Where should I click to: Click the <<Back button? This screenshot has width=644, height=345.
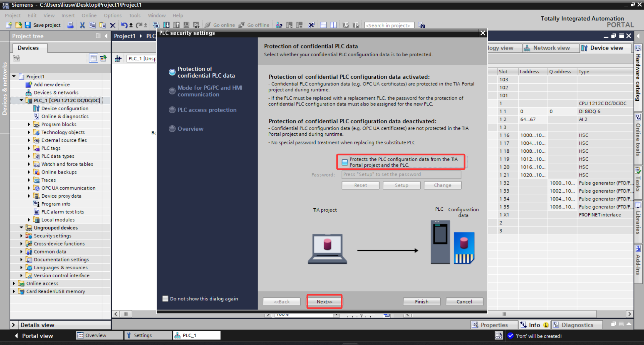point(282,301)
